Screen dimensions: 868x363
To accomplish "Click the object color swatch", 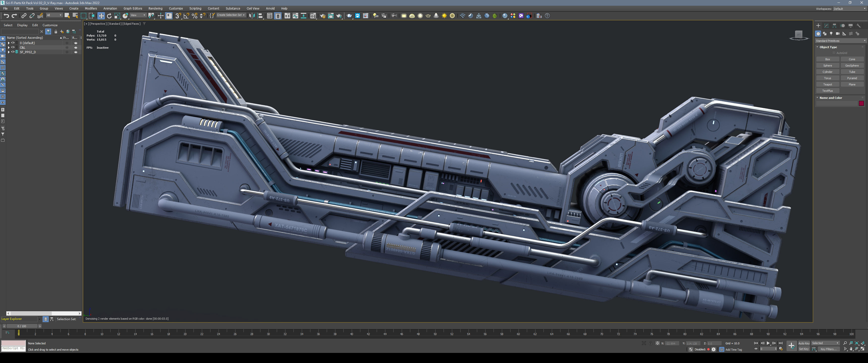I will click(x=861, y=103).
